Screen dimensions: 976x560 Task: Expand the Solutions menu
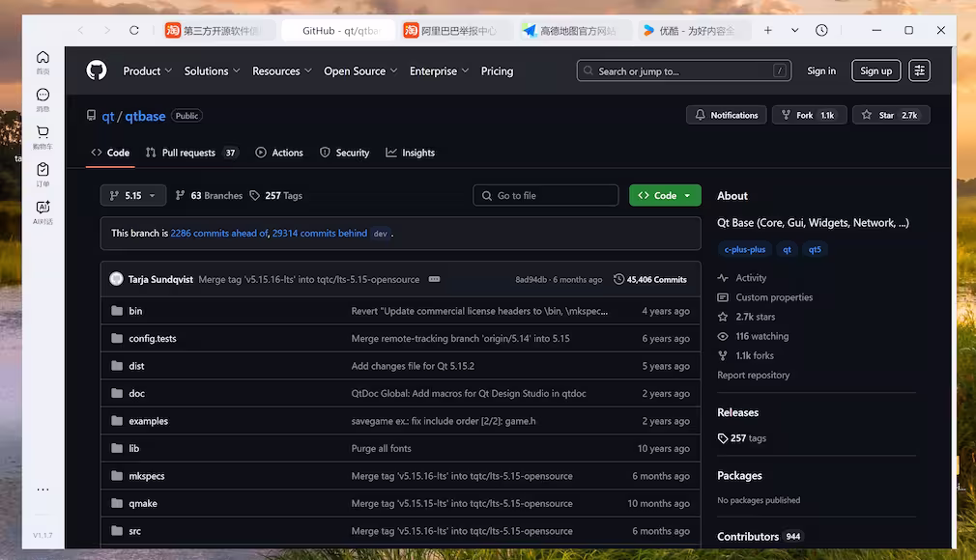pos(212,70)
